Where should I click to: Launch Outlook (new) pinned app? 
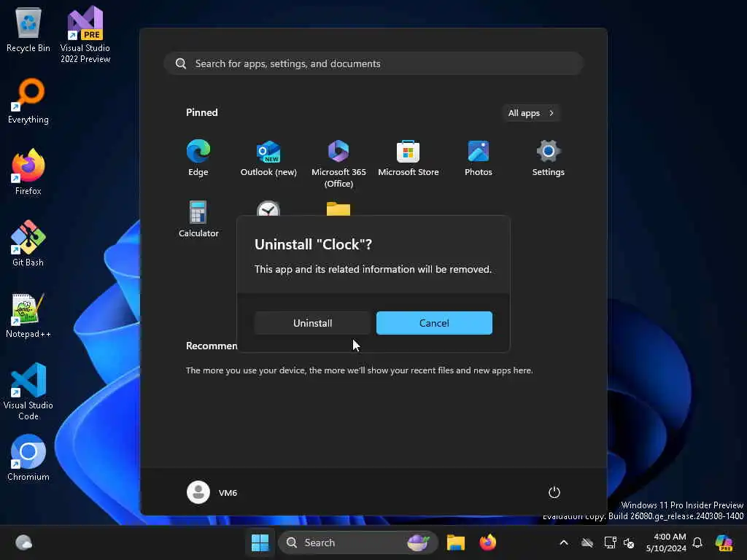[x=268, y=158]
